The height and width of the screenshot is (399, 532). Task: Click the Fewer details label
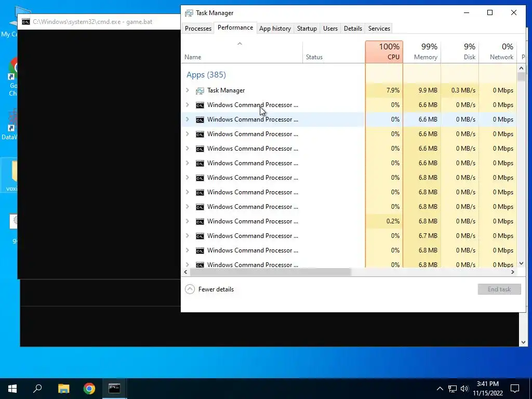[x=216, y=289]
